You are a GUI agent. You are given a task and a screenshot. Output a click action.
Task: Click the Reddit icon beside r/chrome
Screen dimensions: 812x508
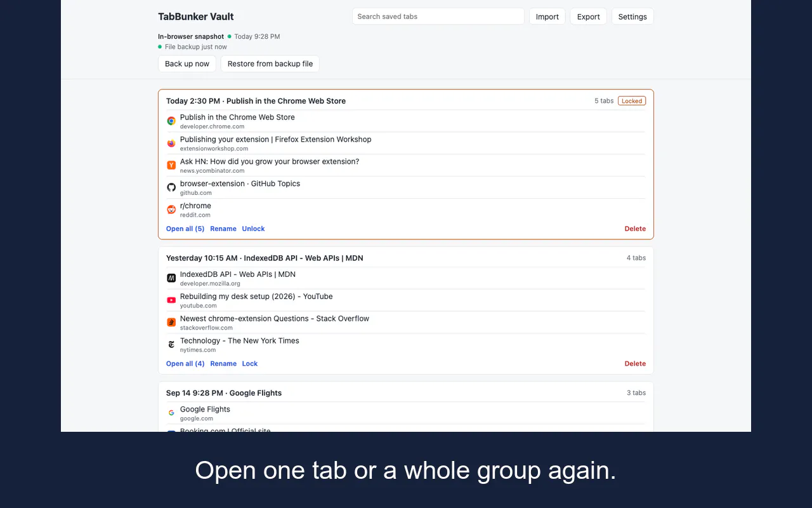171,210
